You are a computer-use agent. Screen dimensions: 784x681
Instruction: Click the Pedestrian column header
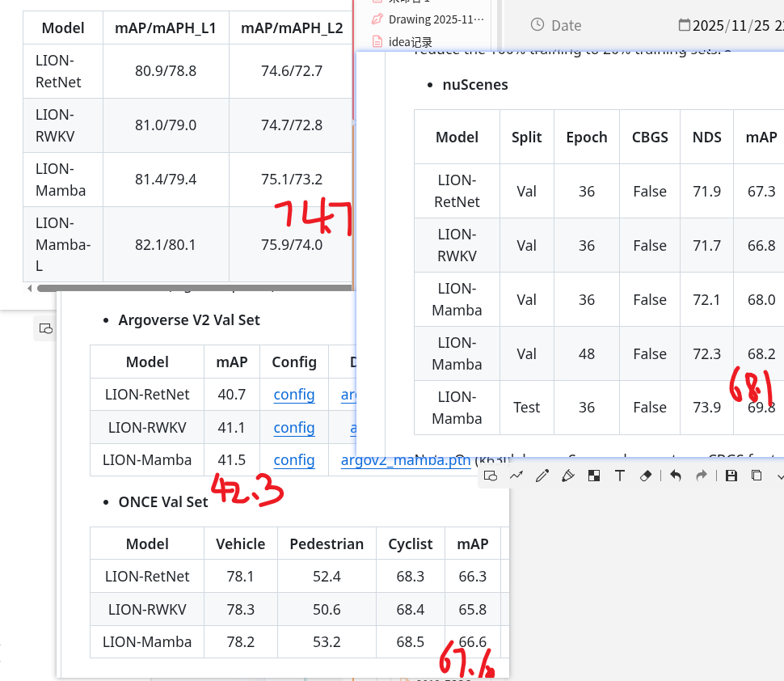click(x=327, y=544)
